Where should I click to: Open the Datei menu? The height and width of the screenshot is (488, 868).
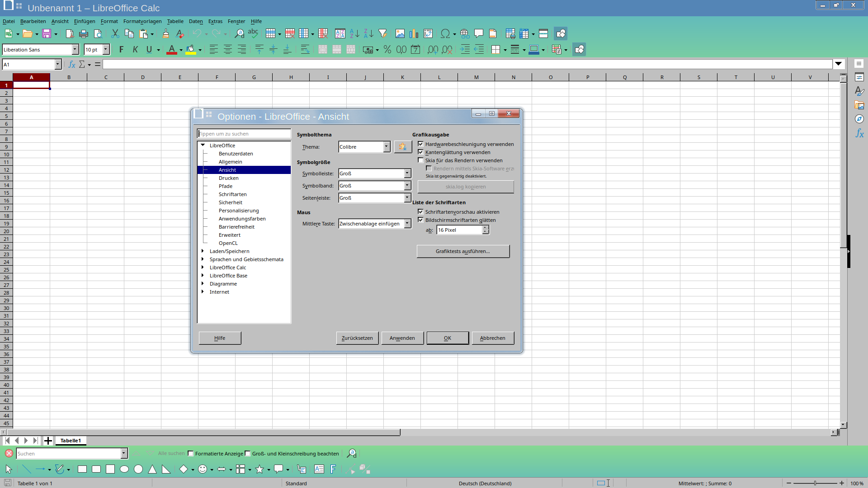pyautogui.click(x=9, y=21)
